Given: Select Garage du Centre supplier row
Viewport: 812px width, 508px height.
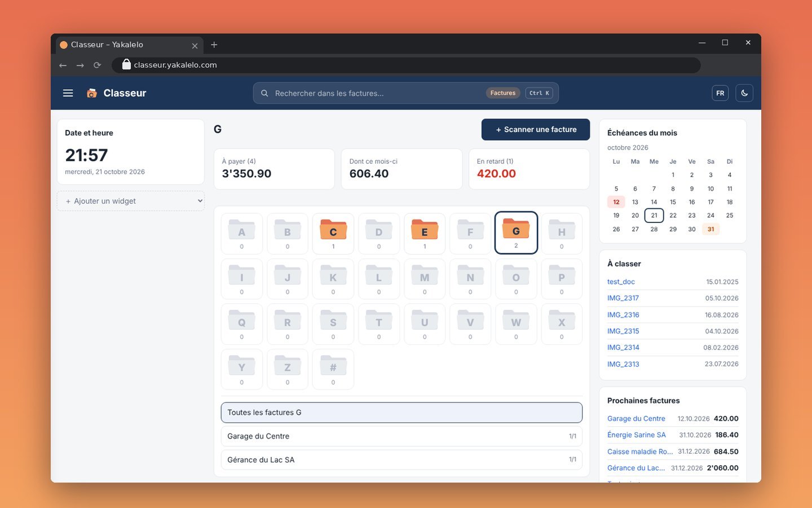Looking at the screenshot, I should pyautogui.click(x=401, y=436).
